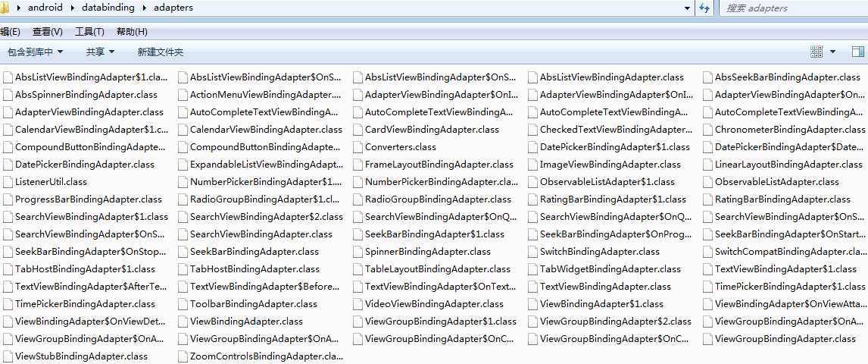Image resolution: width=868 pixels, height=364 pixels.
Task: Expand the 包含到库中 dropdown
Action: tap(36, 52)
